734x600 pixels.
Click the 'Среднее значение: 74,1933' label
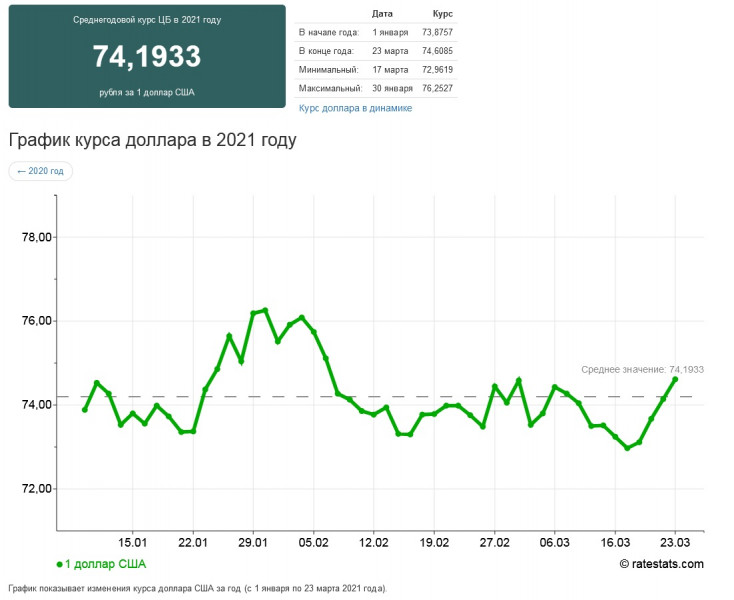click(x=642, y=369)
